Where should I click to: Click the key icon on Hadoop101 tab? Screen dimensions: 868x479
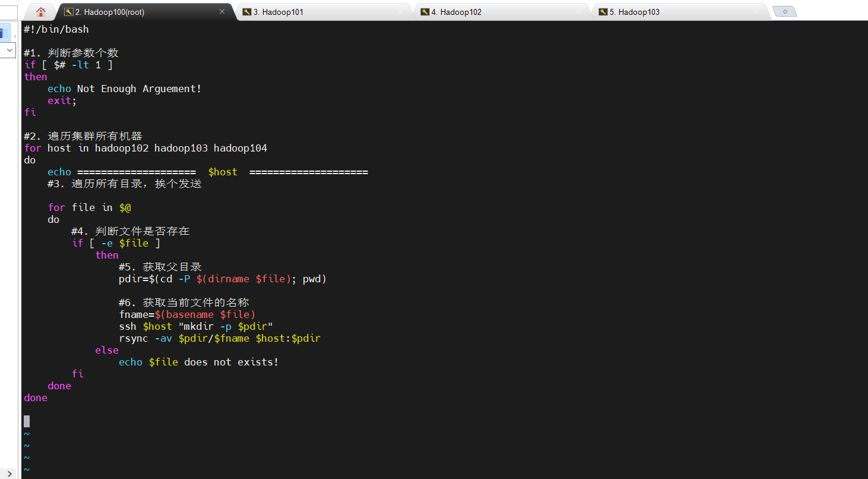247,12
